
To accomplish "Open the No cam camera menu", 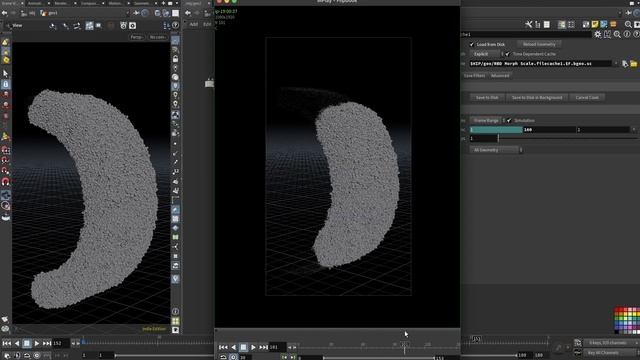I will click(158, 37).
